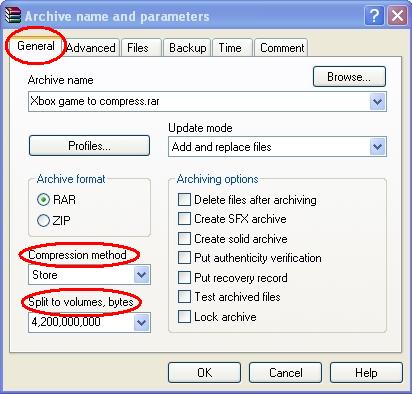Click the Archiving options group label

217,179
